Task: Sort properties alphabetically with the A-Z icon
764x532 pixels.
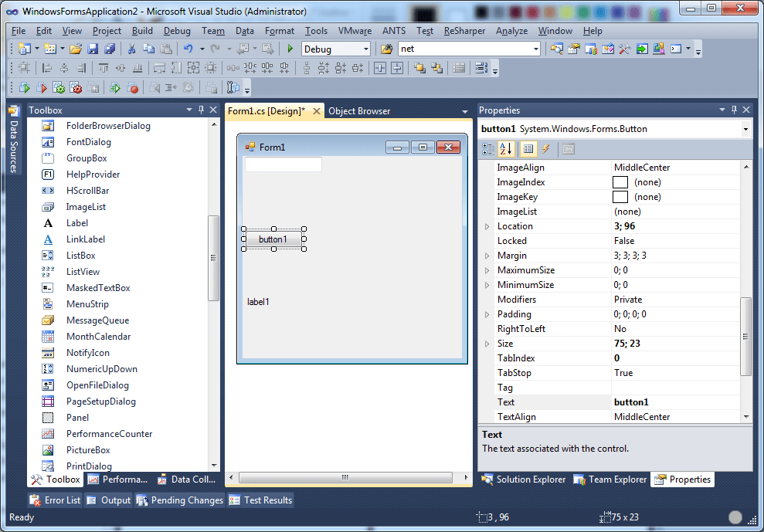Action: pyautogui.click(x=504, y=148)
